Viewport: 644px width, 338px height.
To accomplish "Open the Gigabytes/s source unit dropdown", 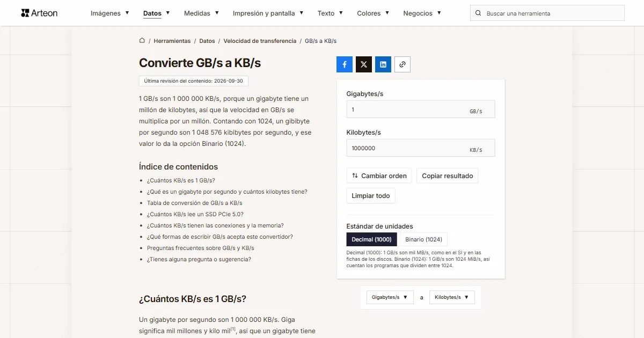I will [x=390, y=297].
